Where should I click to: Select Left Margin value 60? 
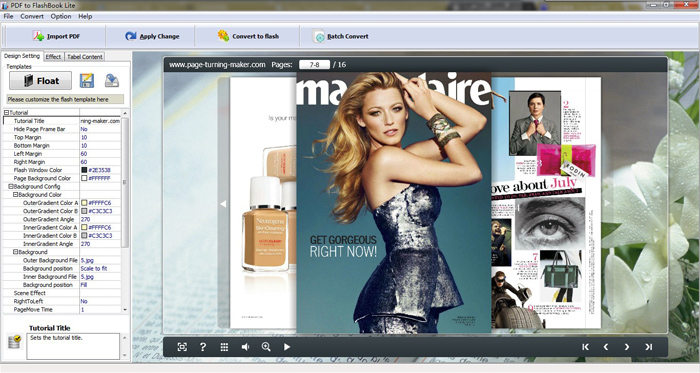[84, 153]
